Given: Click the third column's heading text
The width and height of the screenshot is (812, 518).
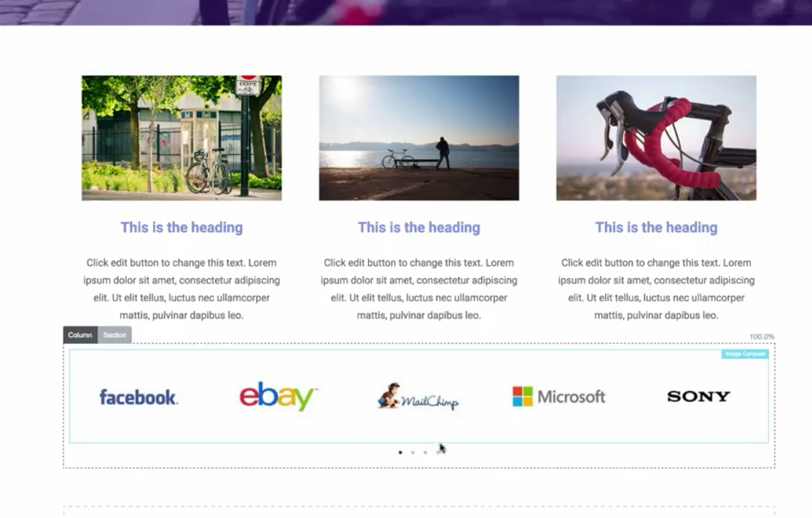Looking at the screenshot, I should 656,228.
